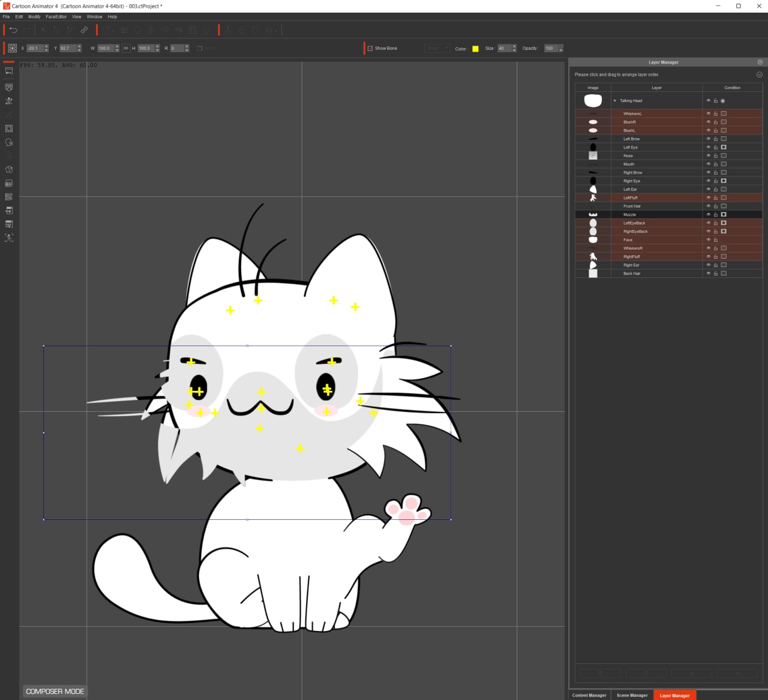Open the Window menu
768x700 pixels.
(94, 17)
